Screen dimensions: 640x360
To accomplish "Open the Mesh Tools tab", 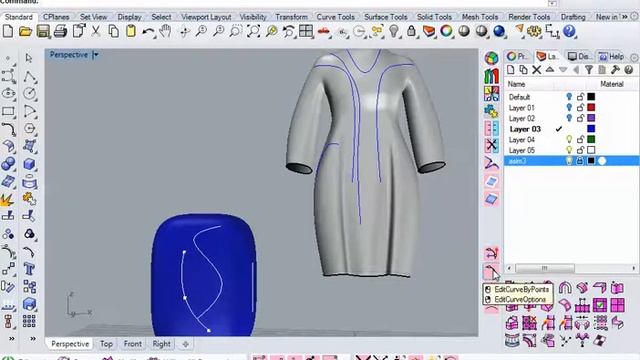I will [480, 17].
